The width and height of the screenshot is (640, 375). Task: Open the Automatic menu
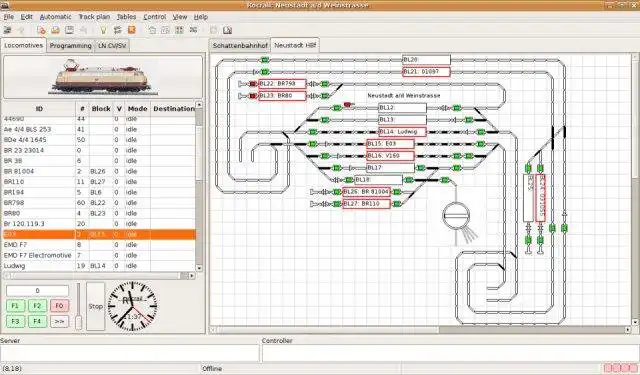pyautogui.click(x=56, y=17)
